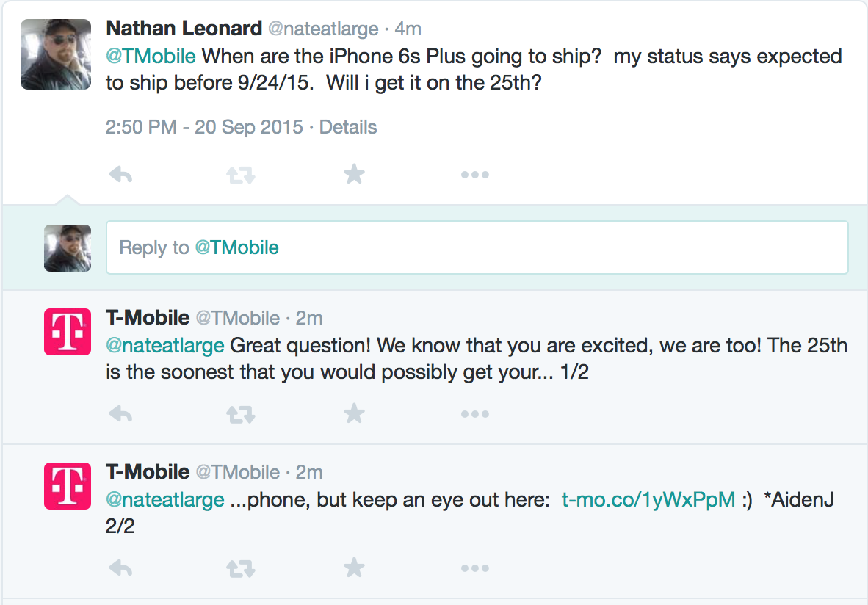Focus the Reply to @TMobile text box
Viewport: 868px width, 605px height.
pos(477,247)
